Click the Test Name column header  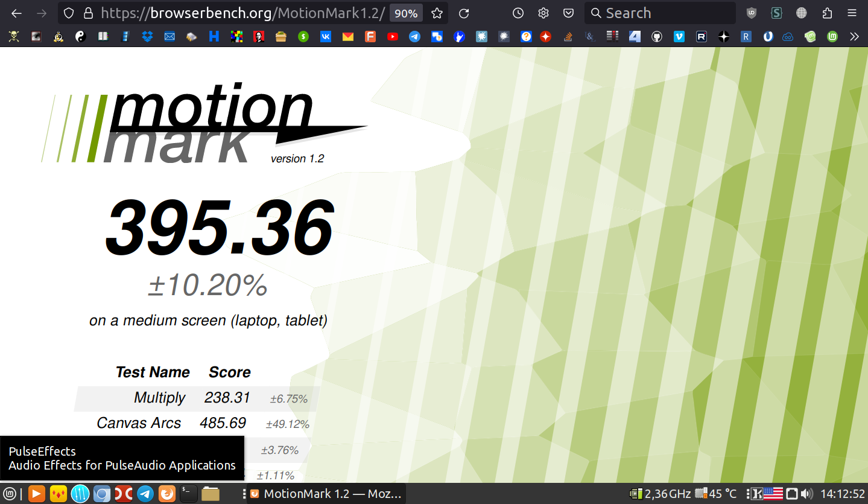153,372
